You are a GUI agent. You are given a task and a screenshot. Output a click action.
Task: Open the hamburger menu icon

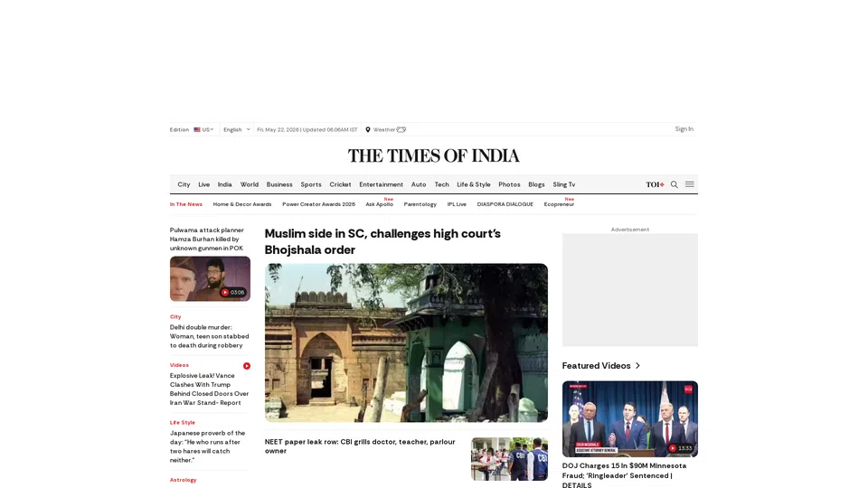click(x=689, y=184)
